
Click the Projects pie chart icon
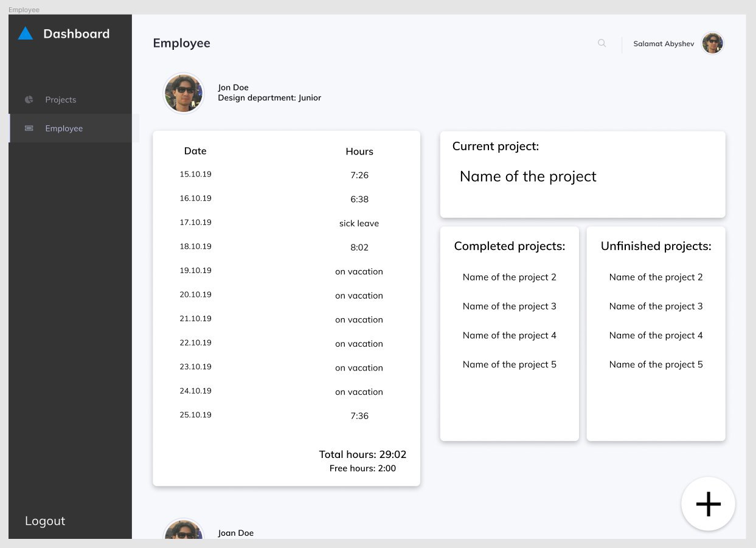coord(29,99)
